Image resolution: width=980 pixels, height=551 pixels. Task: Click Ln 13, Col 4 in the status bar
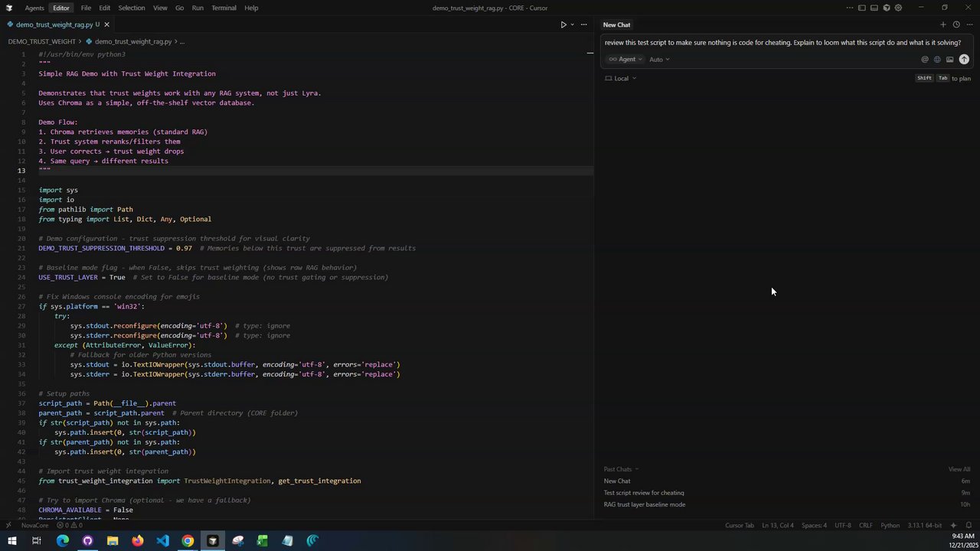point(779,525)
